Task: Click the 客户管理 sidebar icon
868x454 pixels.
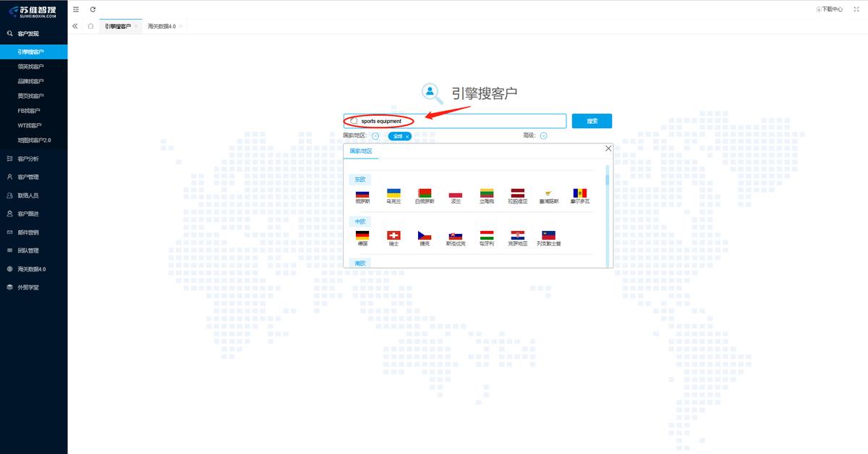Action: coord(9,176)
